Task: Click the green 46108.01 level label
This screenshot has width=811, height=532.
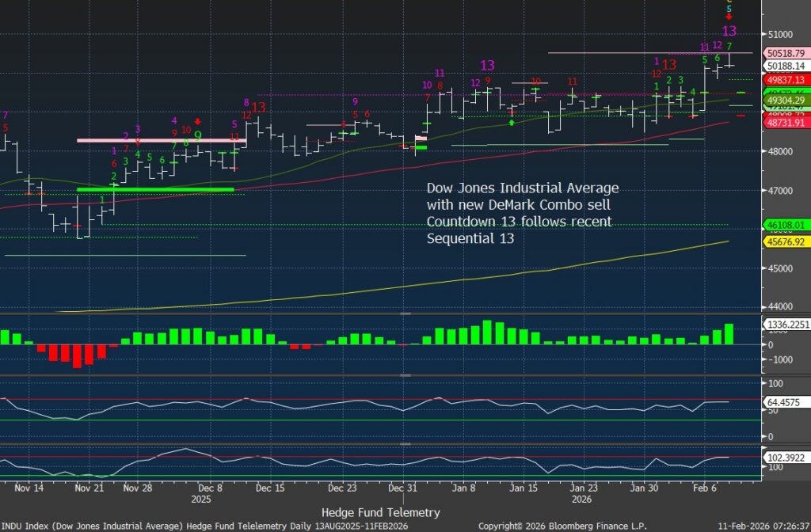Action: 783,225
